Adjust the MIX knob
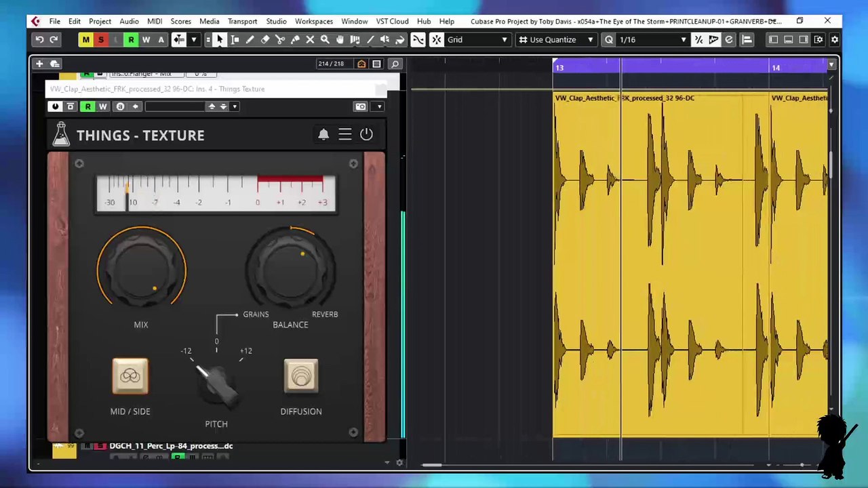Viewport: 868px width, 488px height. point(141,270)
